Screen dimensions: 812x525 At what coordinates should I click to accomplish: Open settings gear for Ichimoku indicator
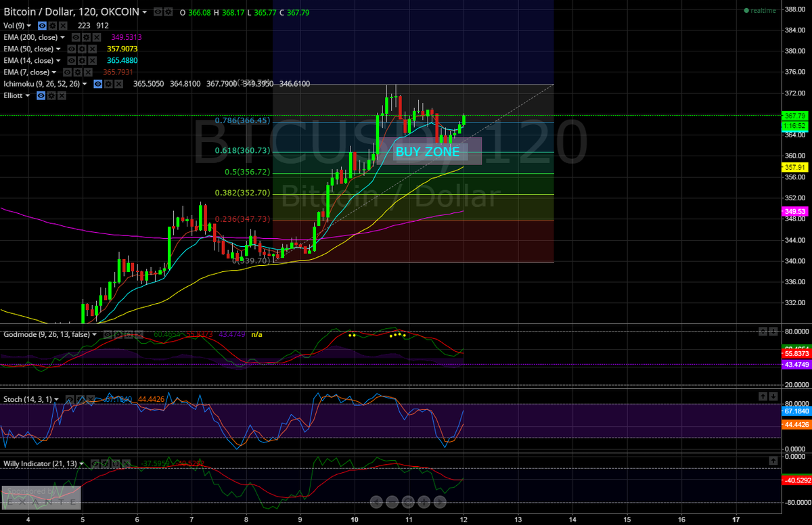pos(108,84)
